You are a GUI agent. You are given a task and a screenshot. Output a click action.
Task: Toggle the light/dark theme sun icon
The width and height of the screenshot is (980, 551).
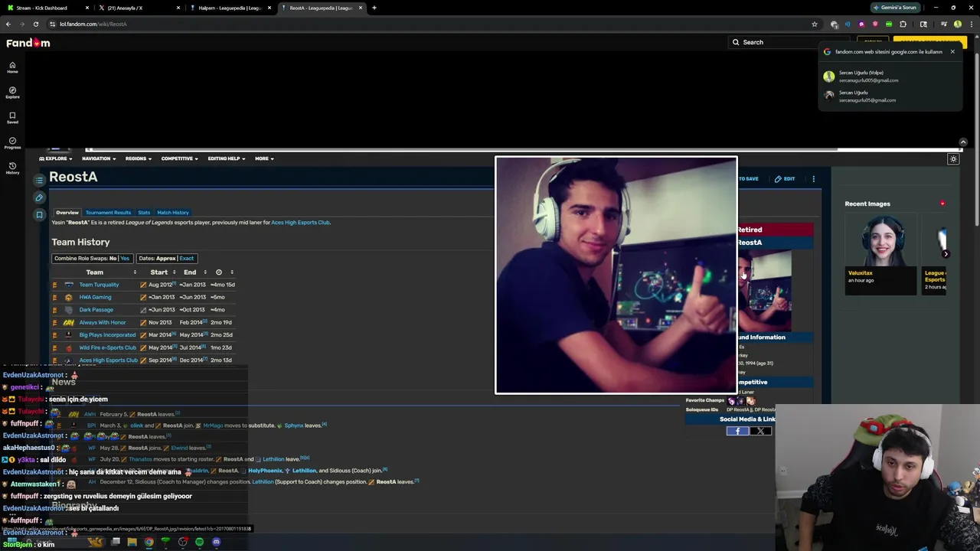click(953, 159)
